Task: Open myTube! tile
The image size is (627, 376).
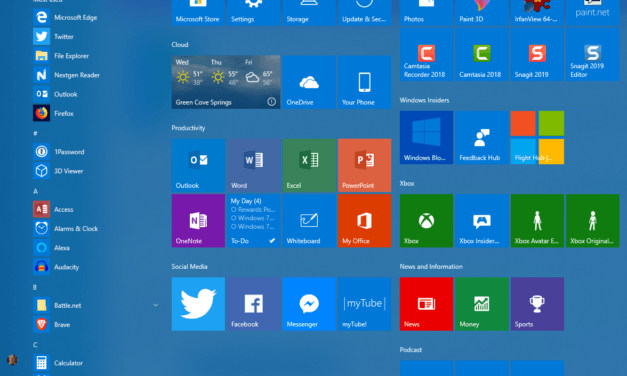Action: click(x=365, y=304)
